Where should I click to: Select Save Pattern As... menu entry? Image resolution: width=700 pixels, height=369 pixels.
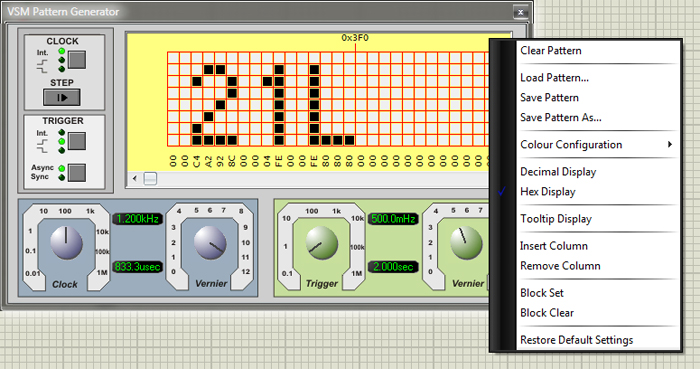click(560, 117)
